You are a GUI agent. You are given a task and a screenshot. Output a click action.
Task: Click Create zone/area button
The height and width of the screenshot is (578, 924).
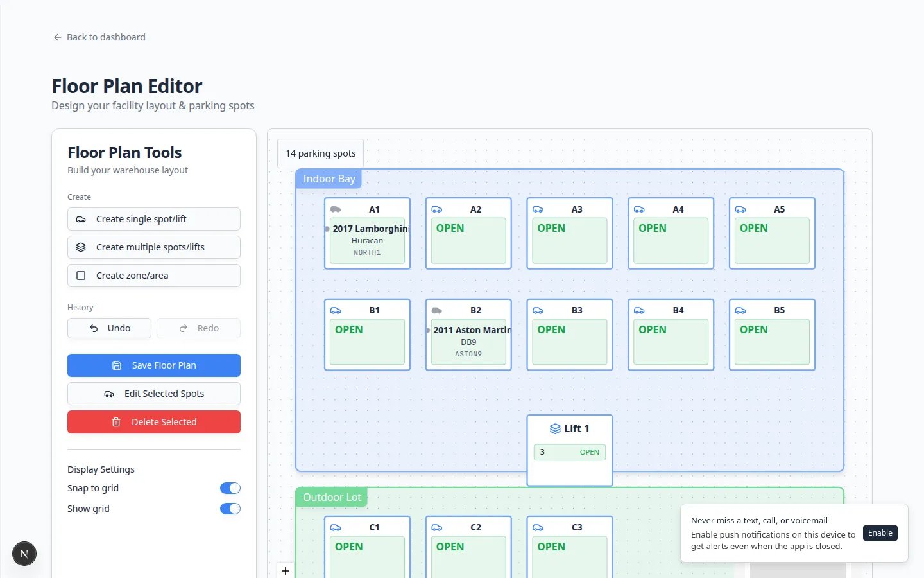154,276
